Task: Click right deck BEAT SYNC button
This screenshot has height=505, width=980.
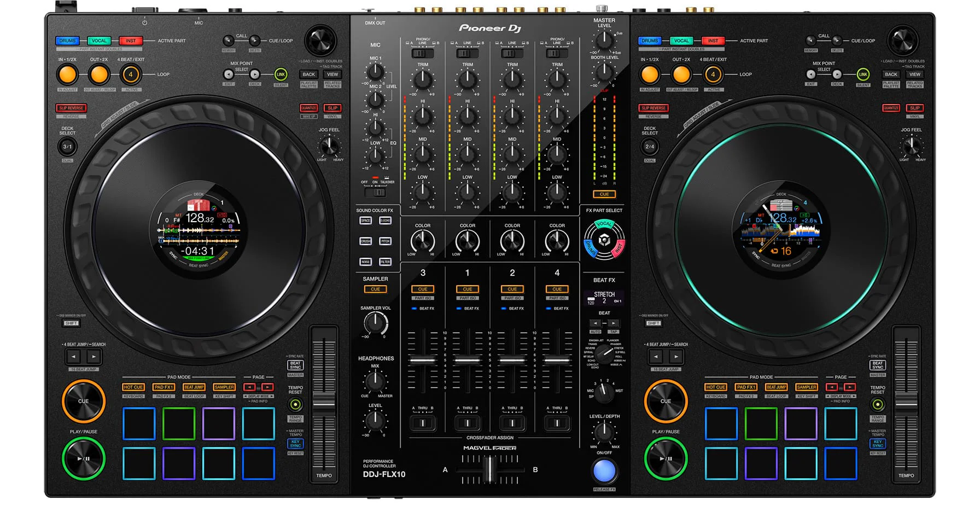Action: pyautogui.click(x=878, y=365)
